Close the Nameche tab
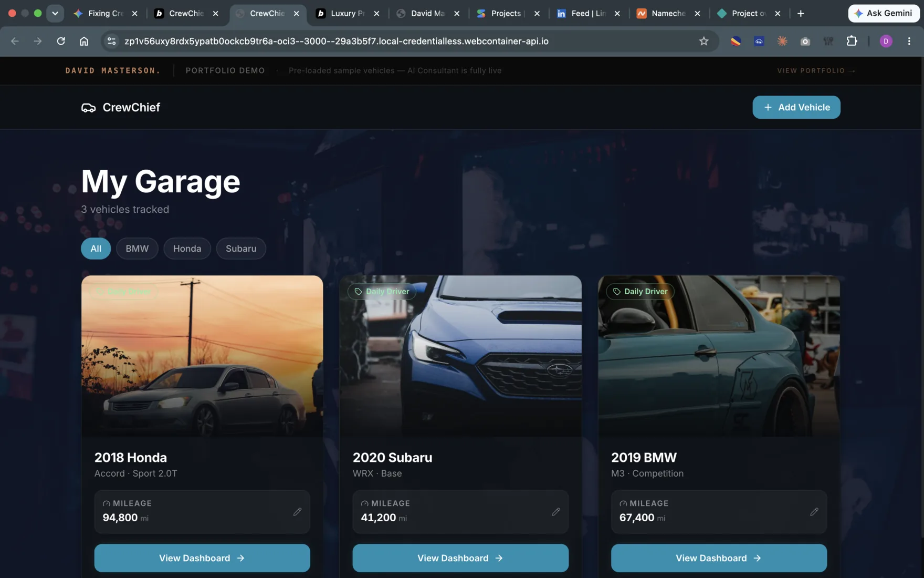The height and width of the screenshot is (578, 924). 697,14
